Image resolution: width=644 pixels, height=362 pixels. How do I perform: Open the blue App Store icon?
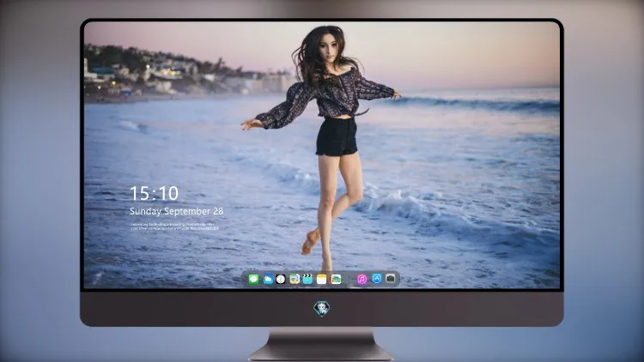click(x=377, y=279)
